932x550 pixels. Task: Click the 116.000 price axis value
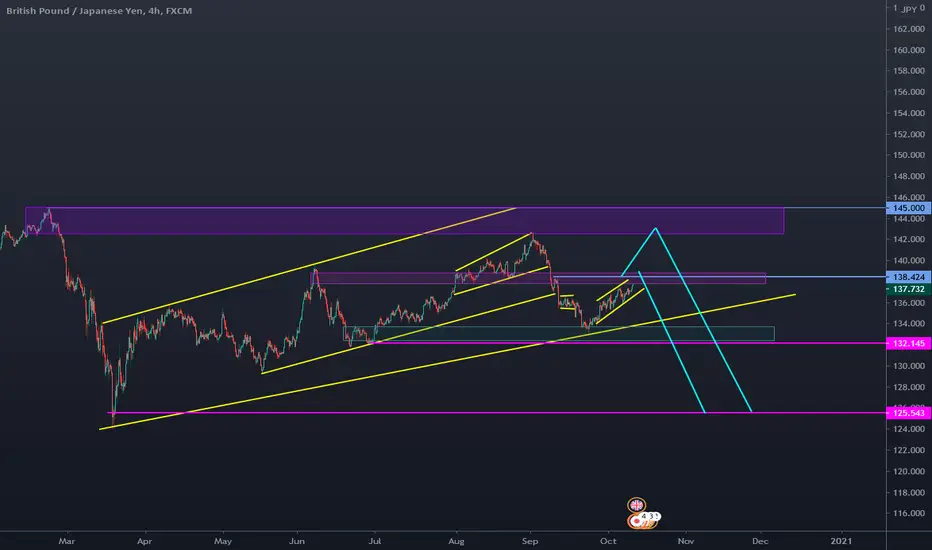coord(909,513)
